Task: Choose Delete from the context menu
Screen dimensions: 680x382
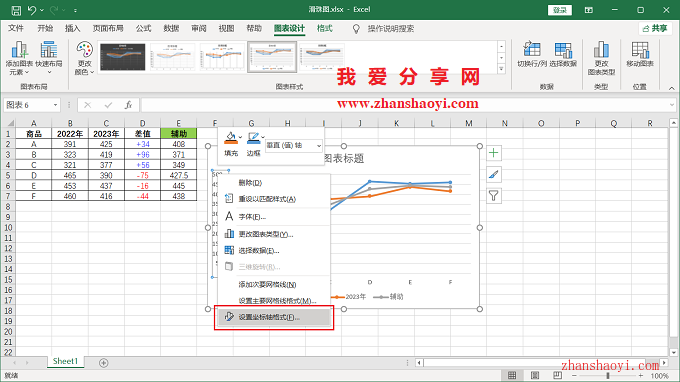Action: click(274, 183)
